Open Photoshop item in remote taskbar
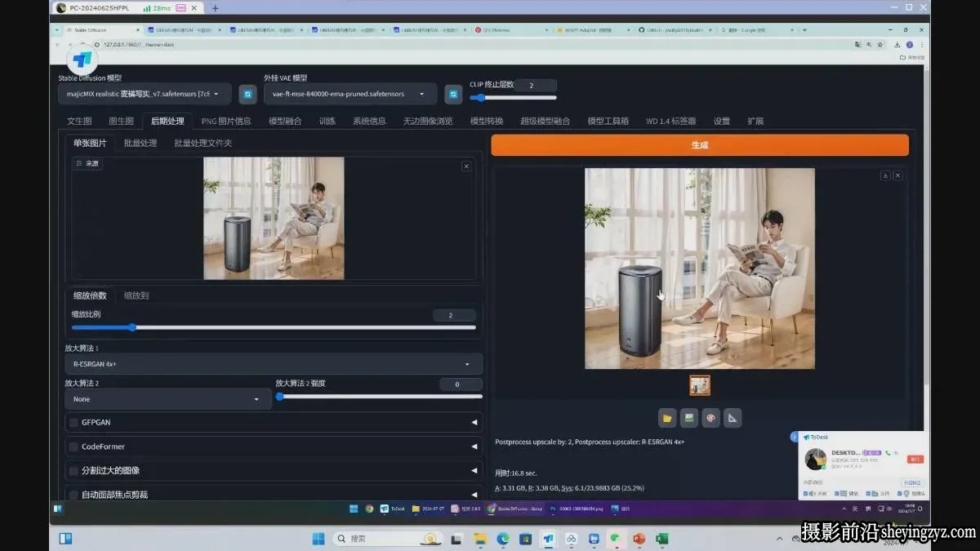 click(575, 508)
